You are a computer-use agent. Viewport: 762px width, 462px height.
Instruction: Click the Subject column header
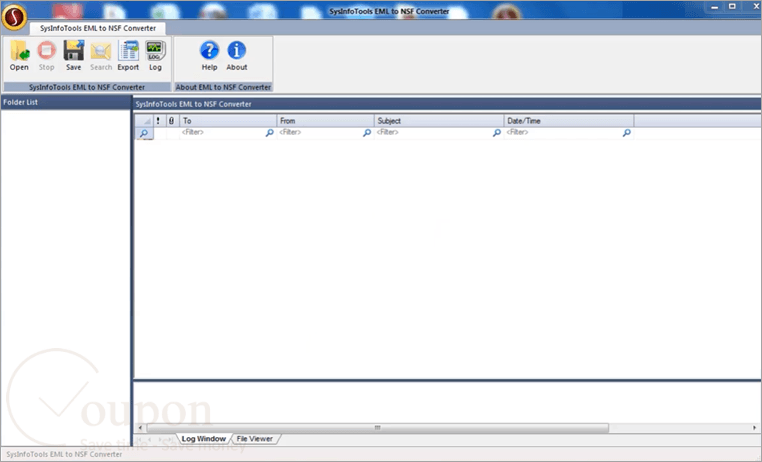tap(439, 120)
